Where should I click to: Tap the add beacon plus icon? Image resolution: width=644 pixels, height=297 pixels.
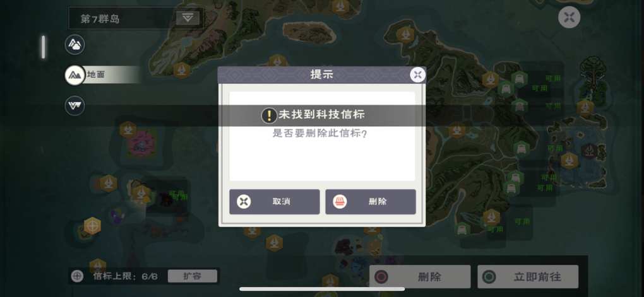tap(77, 276)
